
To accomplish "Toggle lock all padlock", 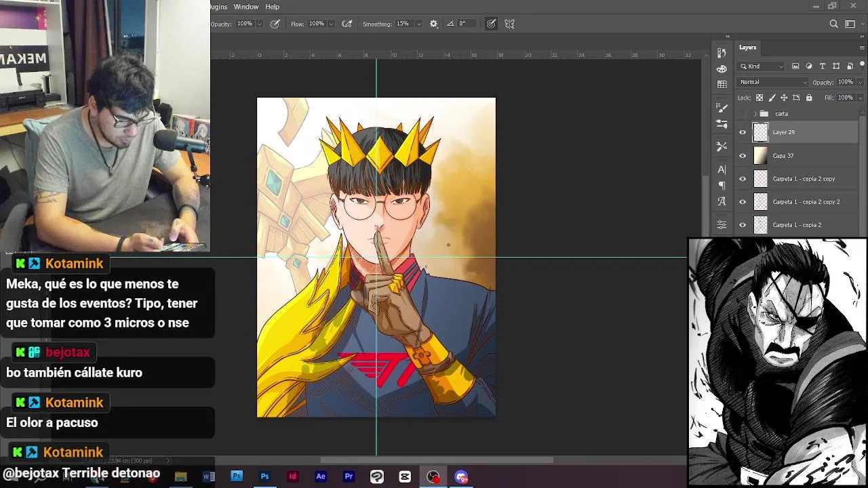I will (x=809, y=98).
